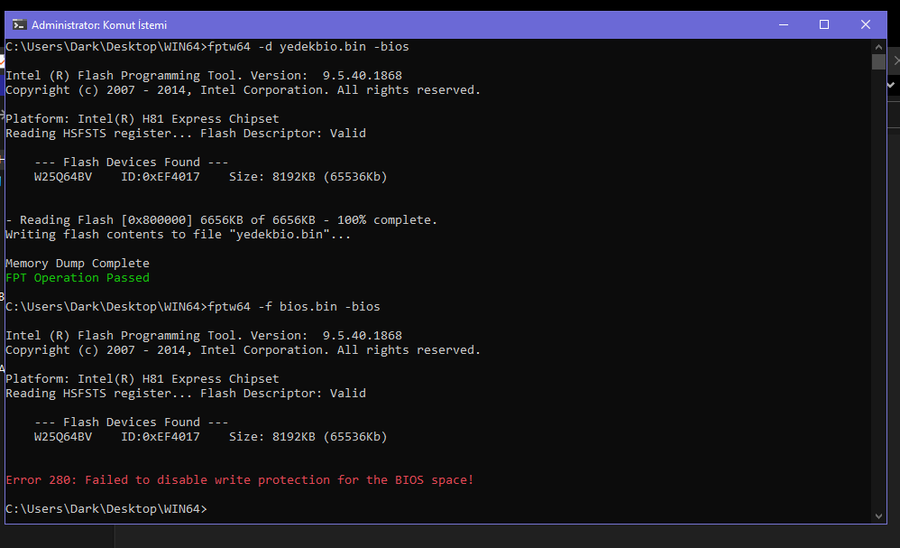Screen dimensions: 900x548
Task: Click the second "Platform: Intel(R) H81 Express Chipset" line
Action: click(142, 379)
